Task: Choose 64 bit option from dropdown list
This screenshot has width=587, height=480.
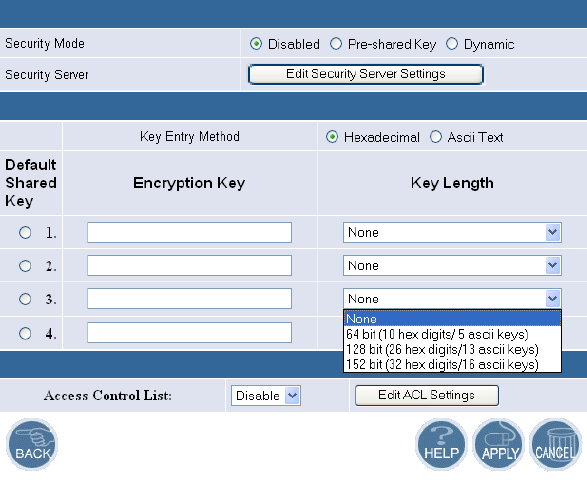Action: [x=452, y=334]
